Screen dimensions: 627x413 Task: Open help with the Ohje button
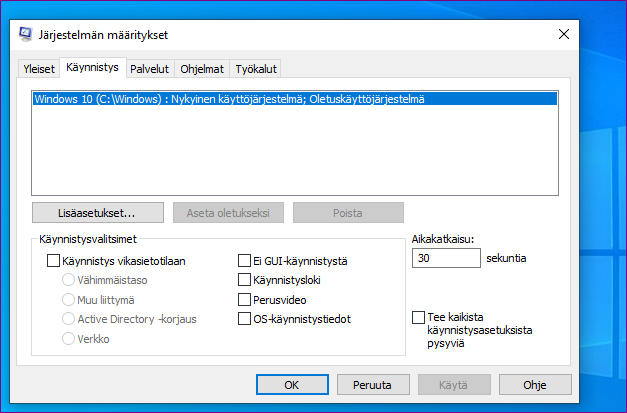click(x=535, y=385)
